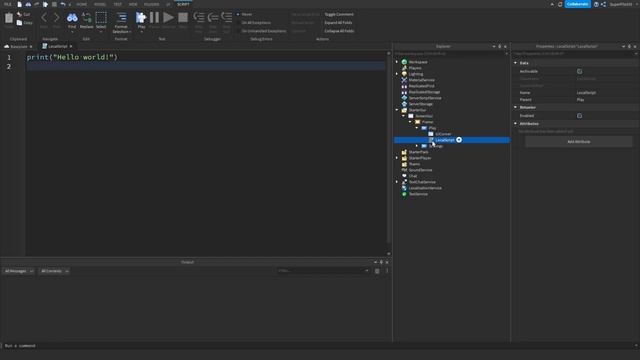Viewport: 640px width, 360px height.
Task: Open the All Messages dropdown
Action: point(19,271)
